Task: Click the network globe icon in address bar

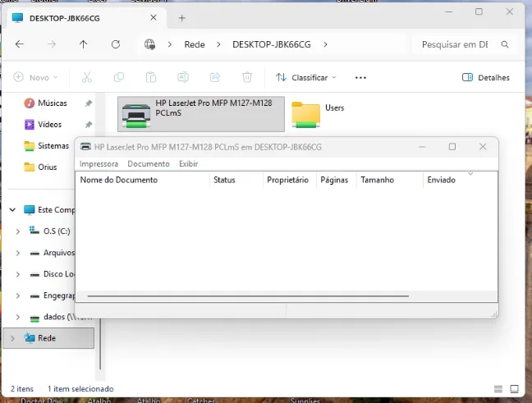Action: [149, 44]
